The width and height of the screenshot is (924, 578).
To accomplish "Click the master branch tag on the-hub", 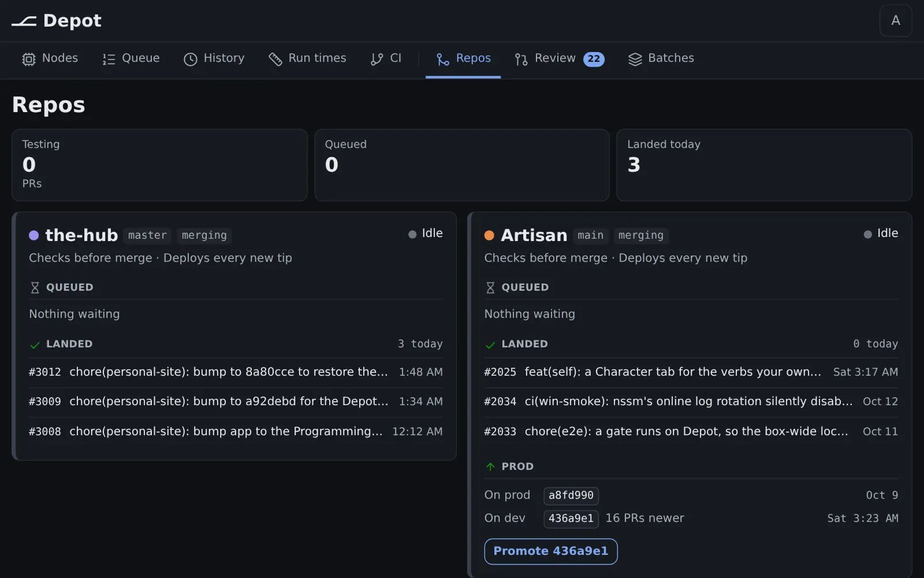I will pyautogui.click(x=147, y=235).
